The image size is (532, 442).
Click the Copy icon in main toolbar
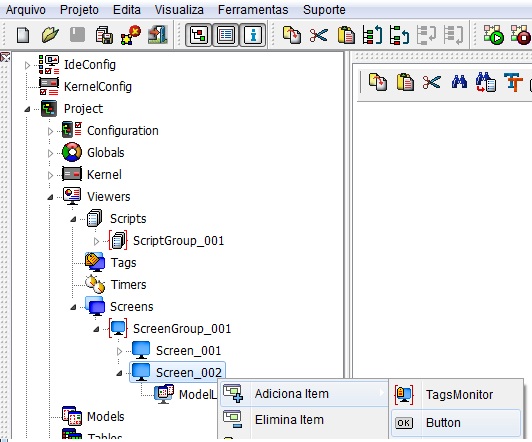pos(292,35)
